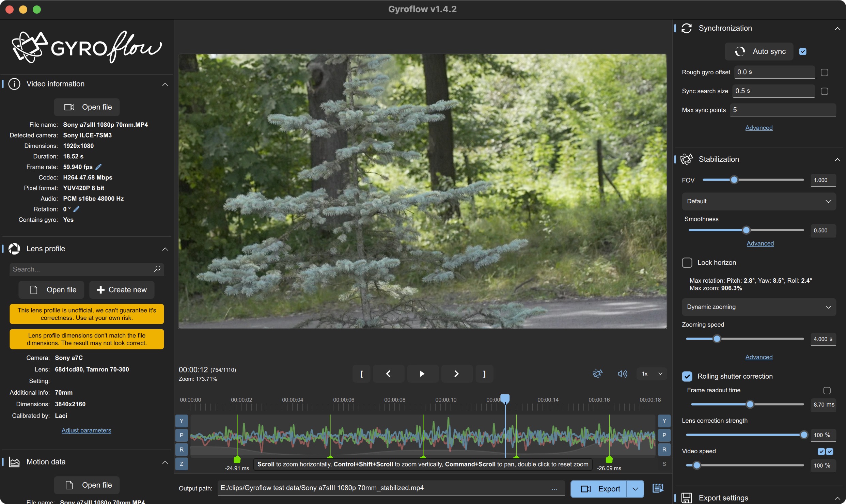846x504 pixels.
Task: Open the Adjust parameters link
Action: point(86,430)
